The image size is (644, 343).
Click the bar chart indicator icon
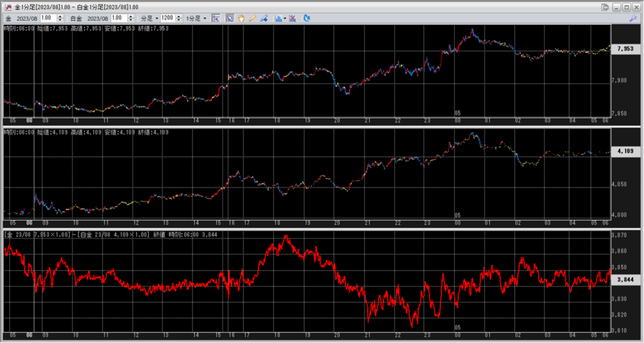pyautogui.click(x=278, y=18)
